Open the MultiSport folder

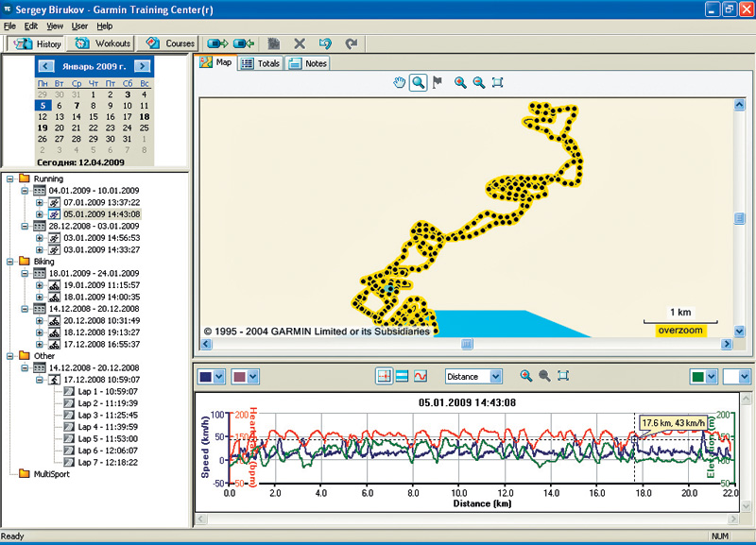pyautogui.click(x=52, y=474)
